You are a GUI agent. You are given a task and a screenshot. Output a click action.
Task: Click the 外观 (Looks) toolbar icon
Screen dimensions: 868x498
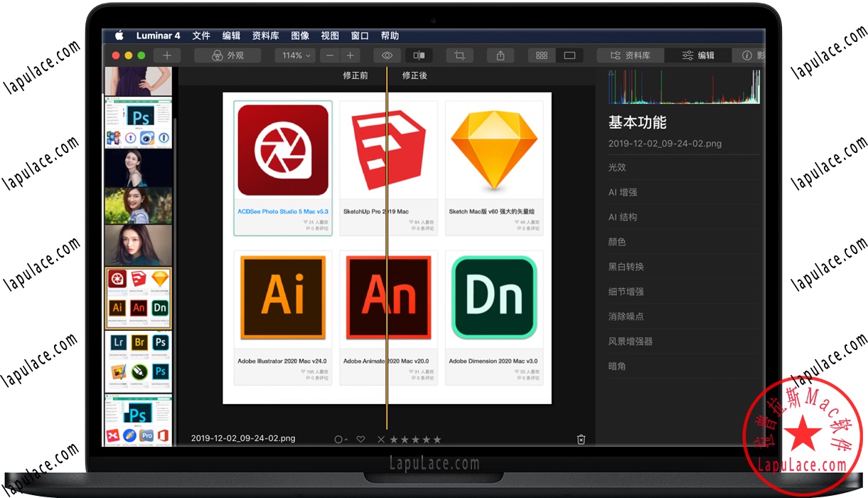point(227,55)
